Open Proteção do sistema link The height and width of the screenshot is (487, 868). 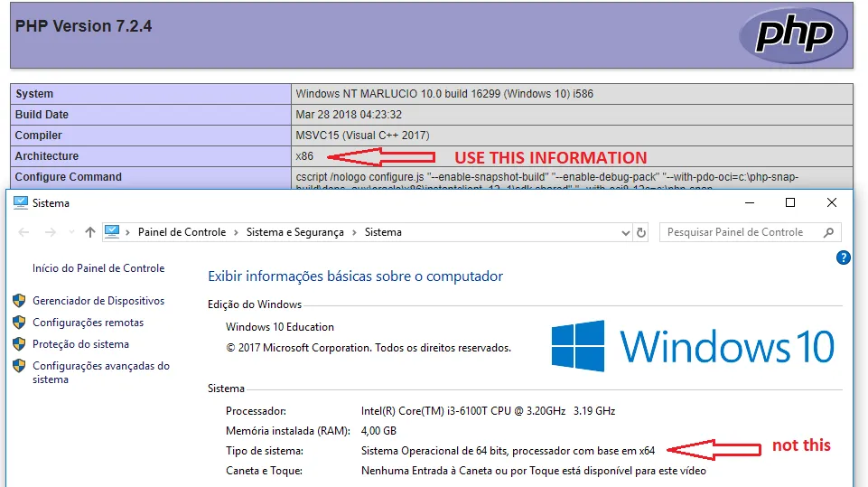(80, 344)
